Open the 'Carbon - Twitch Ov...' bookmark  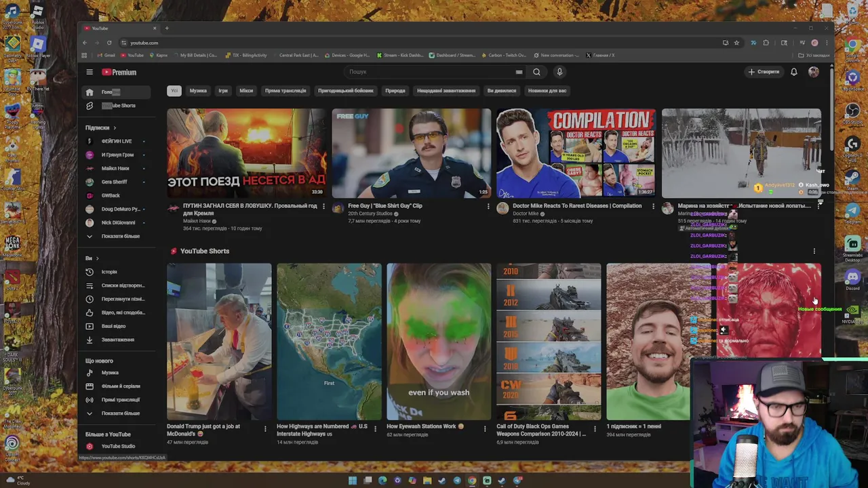[x=504, y=56]
